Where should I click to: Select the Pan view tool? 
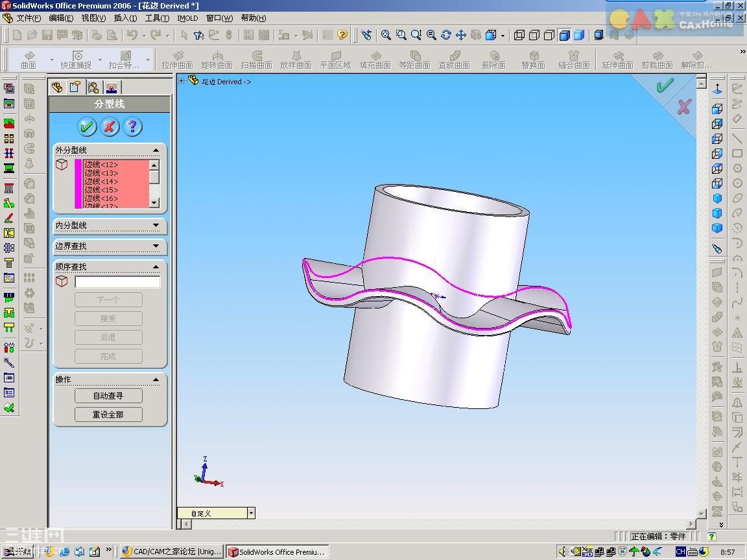(x=461, y=35)
